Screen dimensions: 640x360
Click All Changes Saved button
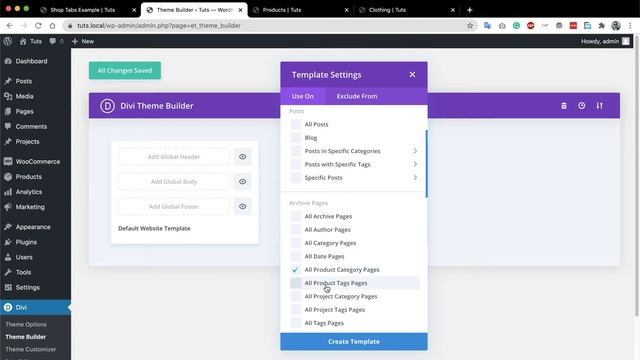[125, 71]
